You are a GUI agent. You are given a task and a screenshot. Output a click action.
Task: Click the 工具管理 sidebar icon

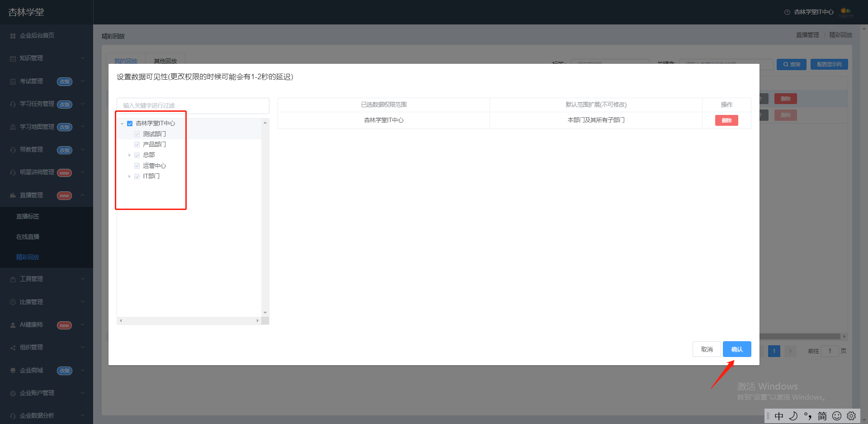click(x=13, y=279)
